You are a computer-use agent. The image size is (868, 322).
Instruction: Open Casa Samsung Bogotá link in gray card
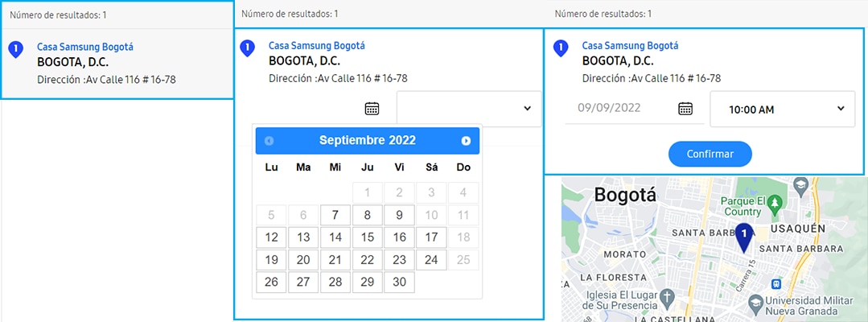(x=85, y=47)
